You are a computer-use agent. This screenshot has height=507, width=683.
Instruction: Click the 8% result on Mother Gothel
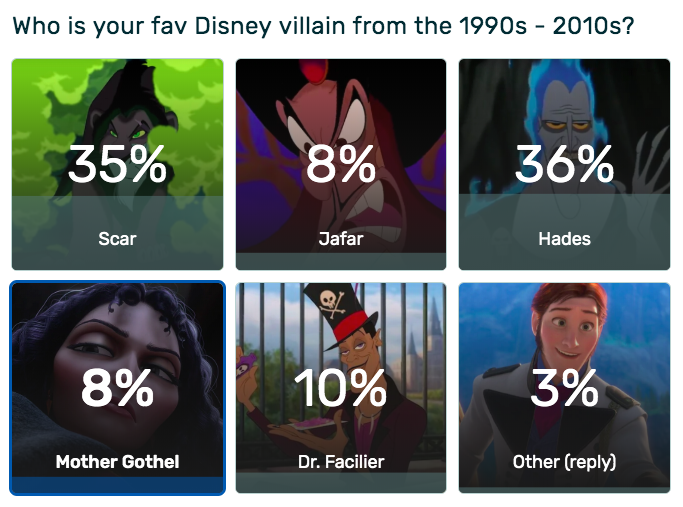(117, 388)
